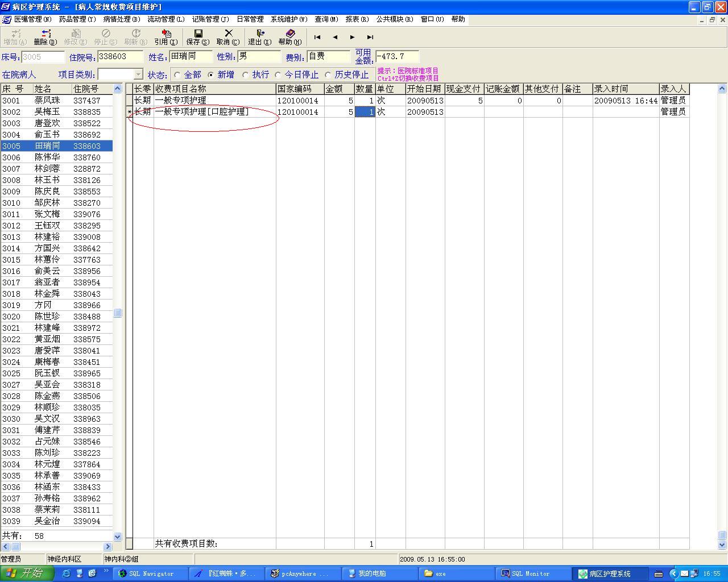Open the 查询(M) menu

pos(326,19)
